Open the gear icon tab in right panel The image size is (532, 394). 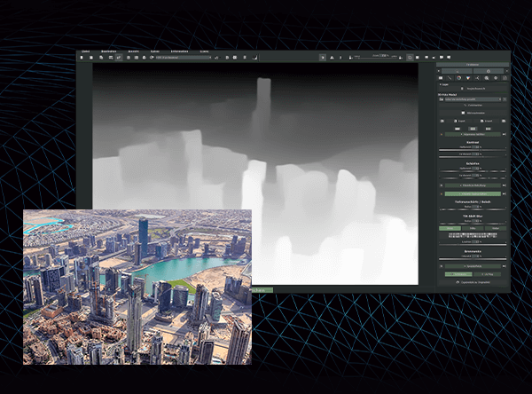point(497,78)
